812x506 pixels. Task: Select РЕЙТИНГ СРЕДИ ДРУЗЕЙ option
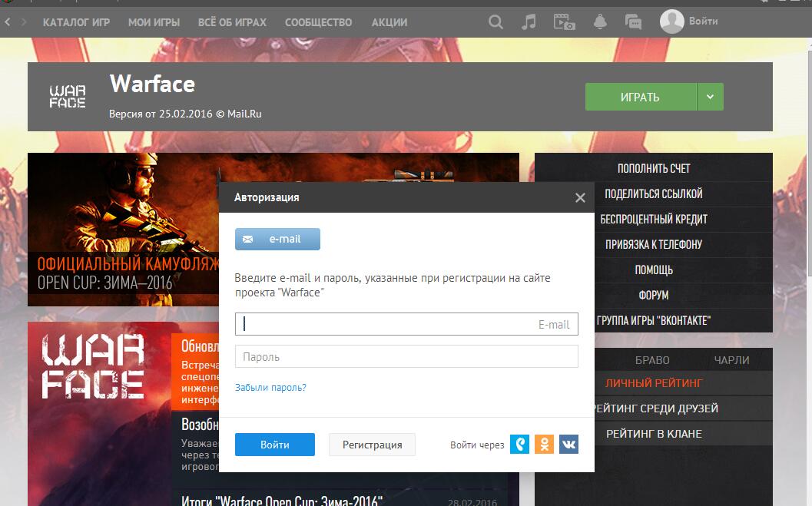click(x=655, y=408)
